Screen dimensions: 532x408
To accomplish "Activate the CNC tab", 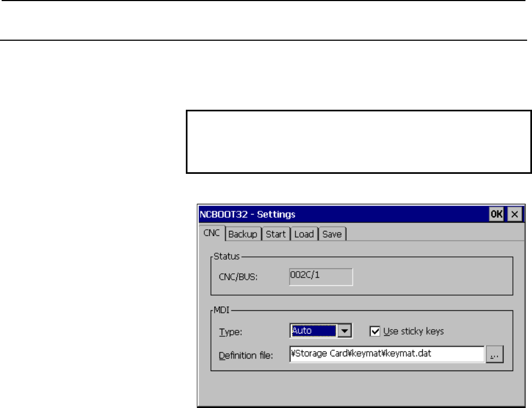I will click(212, 233).
